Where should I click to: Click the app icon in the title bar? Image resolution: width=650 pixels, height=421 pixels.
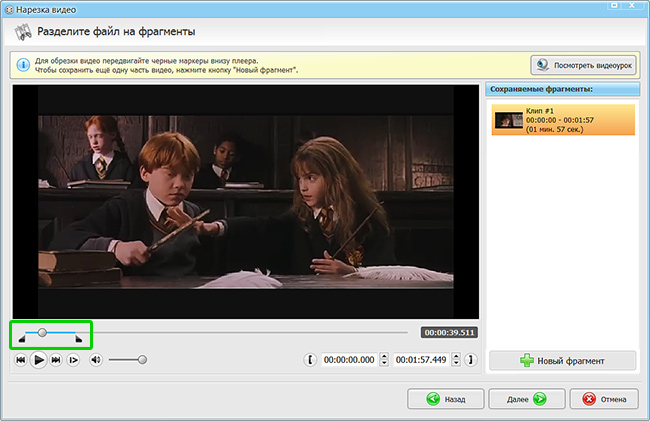[x=9, y=10]
